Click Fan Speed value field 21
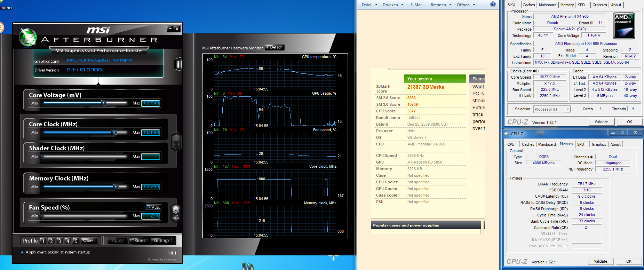The image size is (644, 270). pyautogui.click(x=151, y=216)
